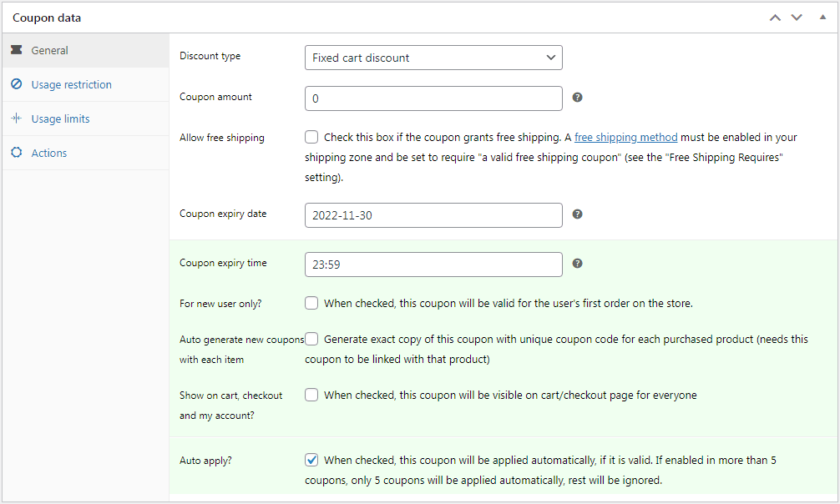The height and width of the screenshot is (504, 840).
Task: Click the Coupon expiry date label
Action: click(223, 214)
